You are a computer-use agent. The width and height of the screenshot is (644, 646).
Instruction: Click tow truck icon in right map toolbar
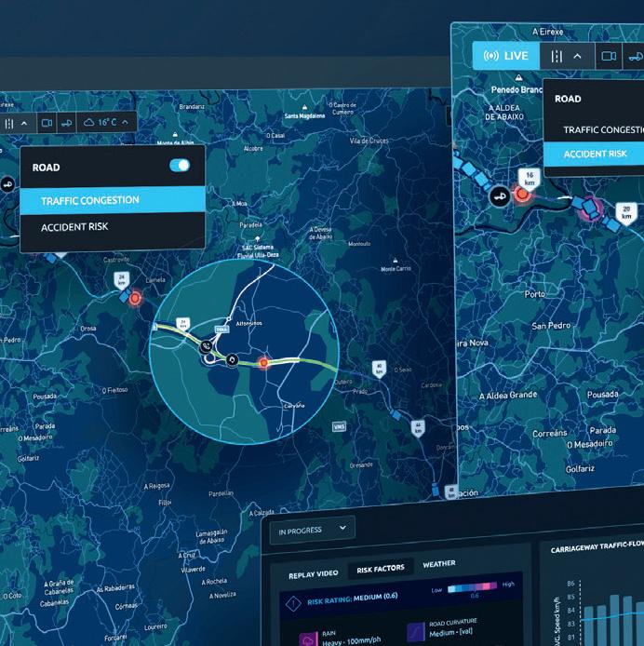click(636, 57)
